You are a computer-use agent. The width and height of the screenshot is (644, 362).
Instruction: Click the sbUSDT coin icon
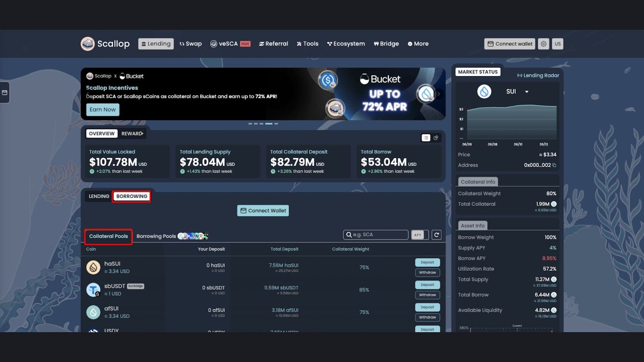pyautogui.click(x=93, y=290)
